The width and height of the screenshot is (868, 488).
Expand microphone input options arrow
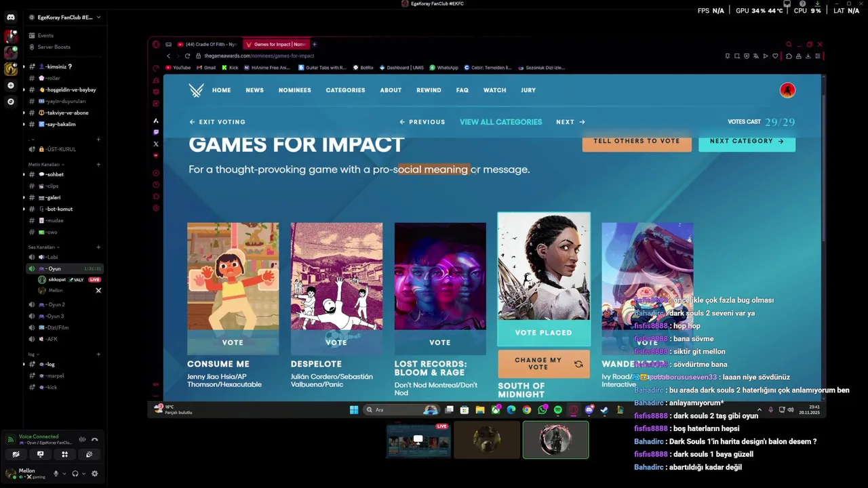pyautogui.click(x=64, y=474)
